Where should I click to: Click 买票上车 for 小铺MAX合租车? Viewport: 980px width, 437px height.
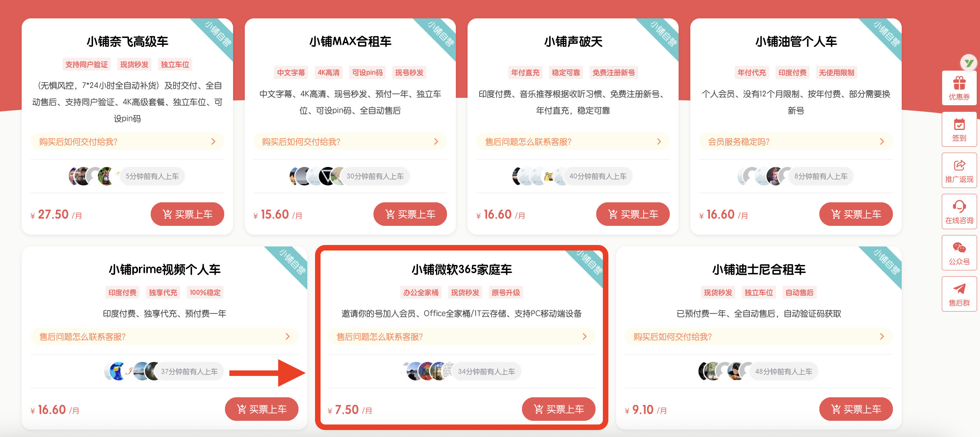[410, 214]
